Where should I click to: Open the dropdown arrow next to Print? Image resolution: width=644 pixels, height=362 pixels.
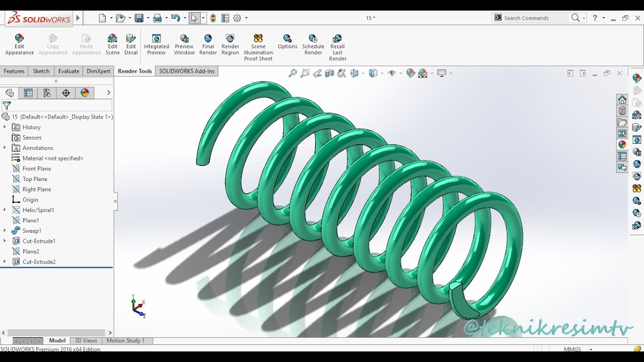(166, 18)
